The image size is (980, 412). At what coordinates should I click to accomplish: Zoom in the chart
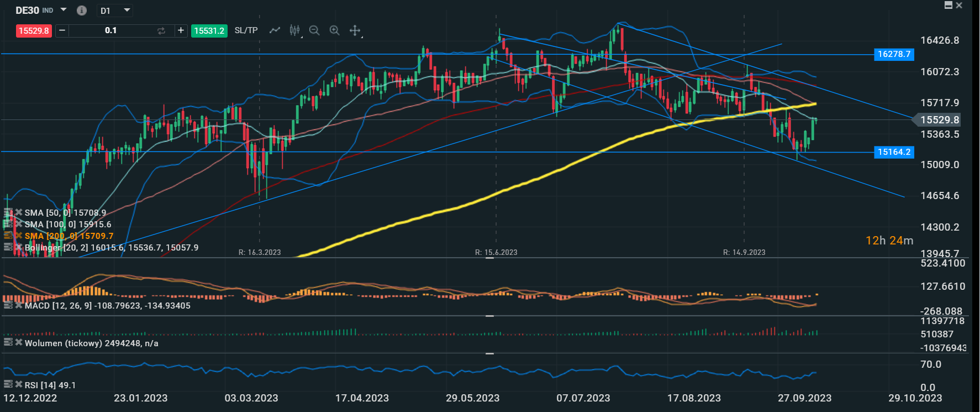point(334,30)
